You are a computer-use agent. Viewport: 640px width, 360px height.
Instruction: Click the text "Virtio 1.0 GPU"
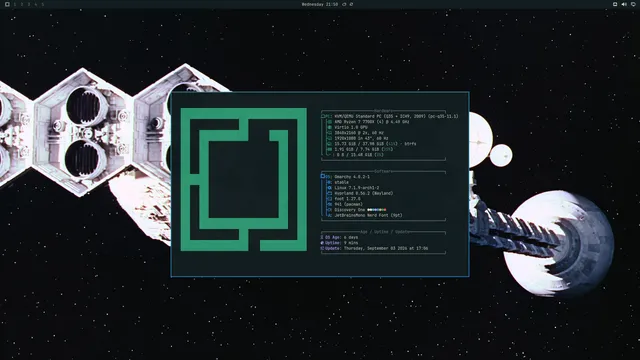[x=351, y=127]
